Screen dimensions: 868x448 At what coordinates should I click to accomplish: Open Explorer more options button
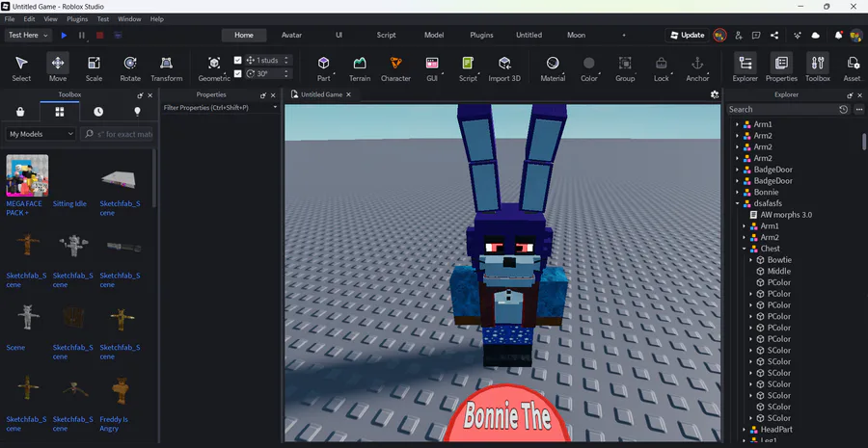click(x=859, y=110)
